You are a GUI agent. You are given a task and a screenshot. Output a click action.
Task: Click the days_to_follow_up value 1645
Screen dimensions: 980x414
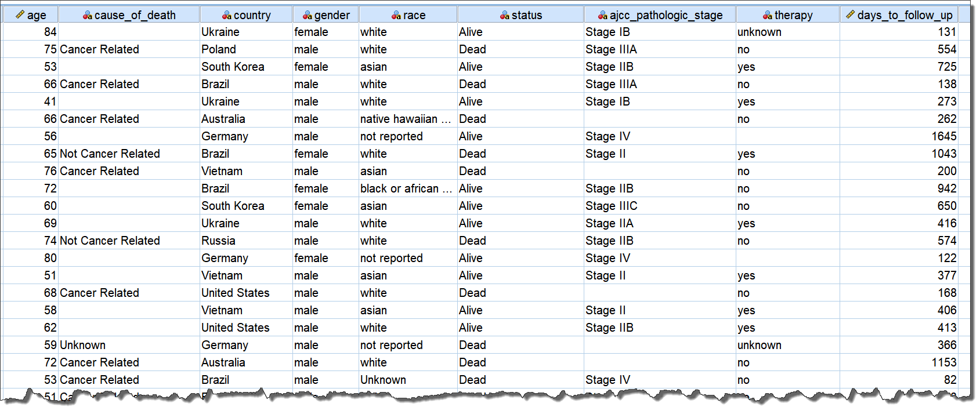(x=943, y=136)
